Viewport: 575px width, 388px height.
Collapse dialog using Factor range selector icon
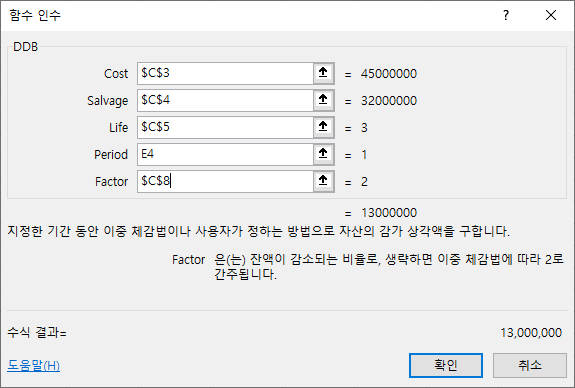323,182
